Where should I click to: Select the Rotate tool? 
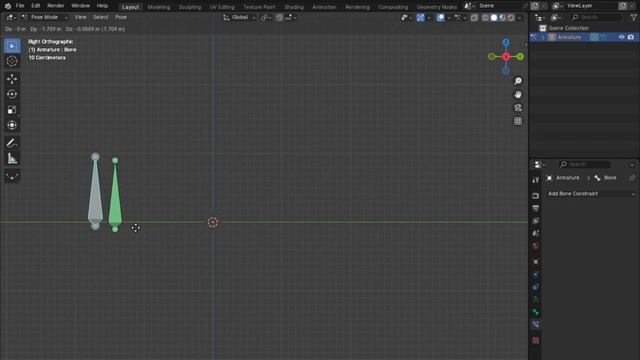[x=12, y=94]
